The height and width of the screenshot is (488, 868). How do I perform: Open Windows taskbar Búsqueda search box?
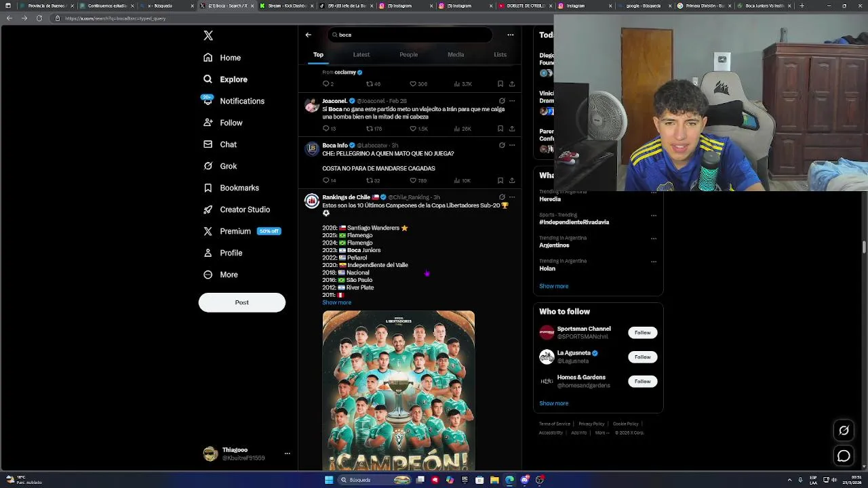[376, 480]
